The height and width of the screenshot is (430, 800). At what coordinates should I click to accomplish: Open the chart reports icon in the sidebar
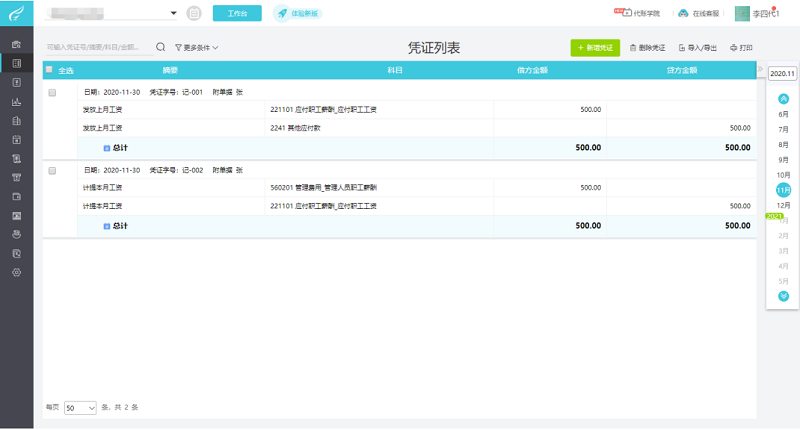pyautogui.click(x=16, y=101)
